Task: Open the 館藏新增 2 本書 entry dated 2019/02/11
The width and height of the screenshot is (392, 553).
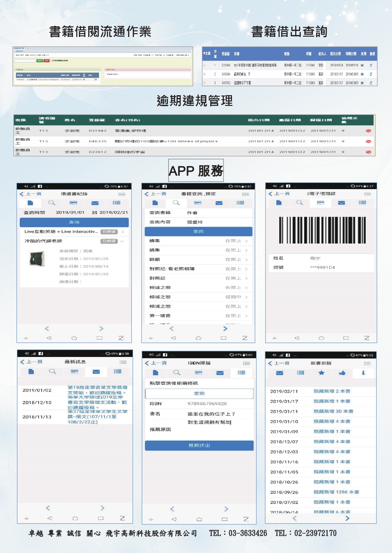Action: [x=332, y=391]
